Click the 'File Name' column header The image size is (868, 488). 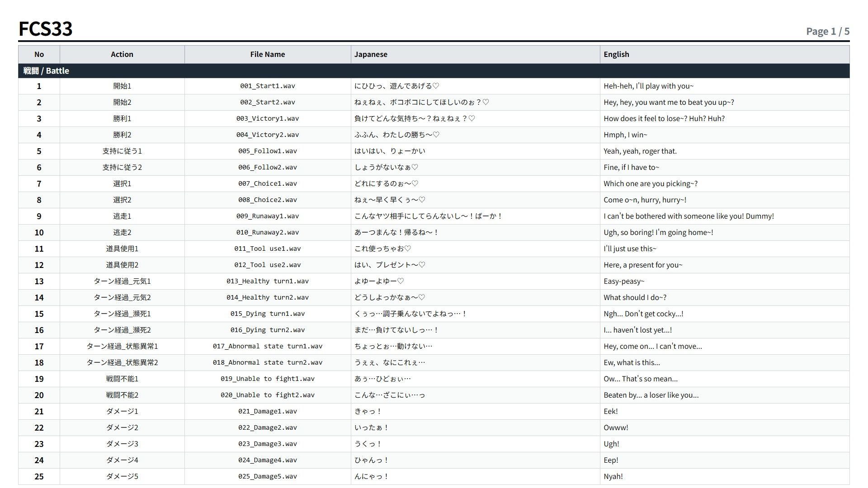point(267,54)
